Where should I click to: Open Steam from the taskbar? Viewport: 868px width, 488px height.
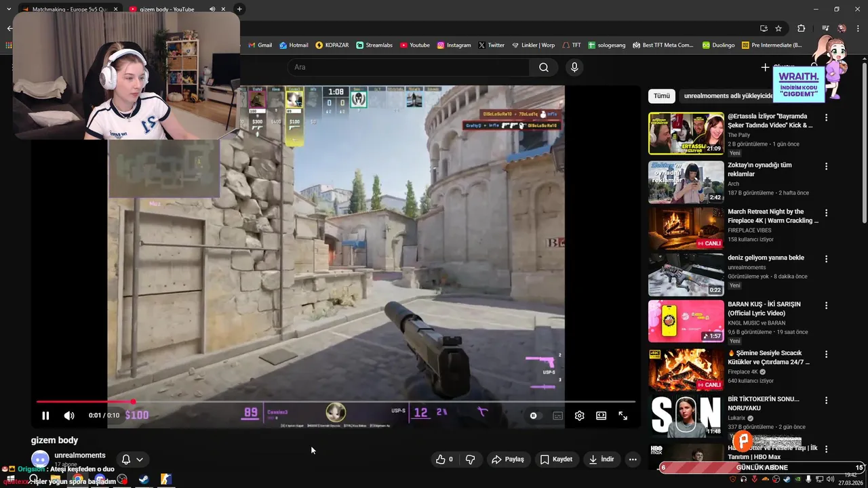point(144,479)
